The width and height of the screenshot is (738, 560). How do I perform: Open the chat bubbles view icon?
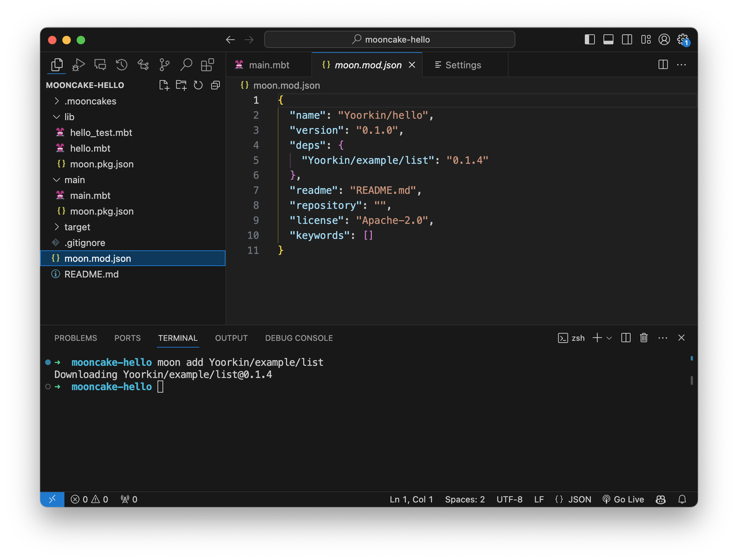coord(100,65)
